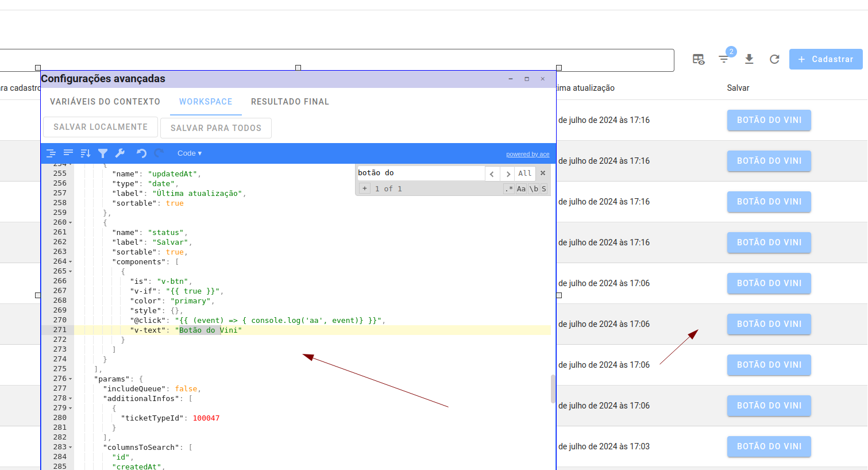Image resolution: width=868 pixels, height=470 pixels.
Task: Open table column visibility settings icon
Action: [x=699, y=59]
